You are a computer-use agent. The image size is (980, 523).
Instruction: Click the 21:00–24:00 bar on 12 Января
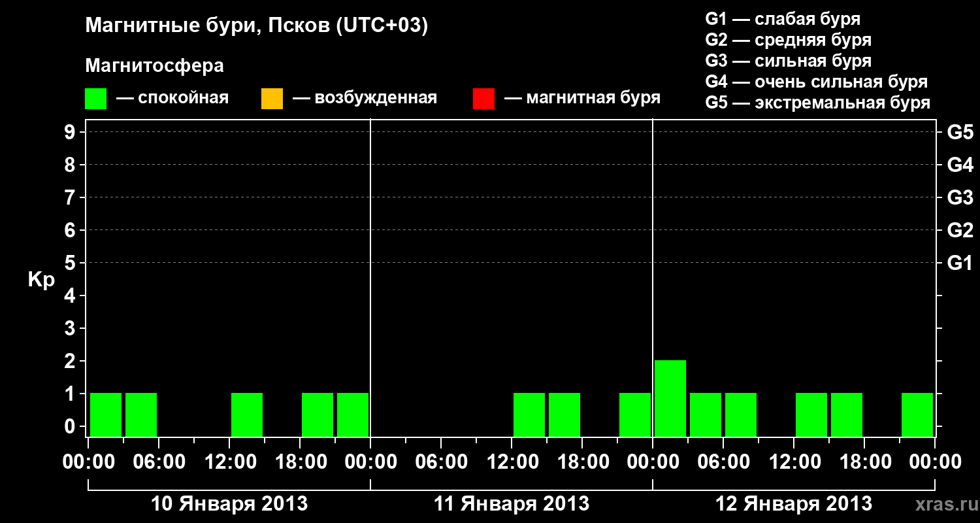click(x=917, y=414)
